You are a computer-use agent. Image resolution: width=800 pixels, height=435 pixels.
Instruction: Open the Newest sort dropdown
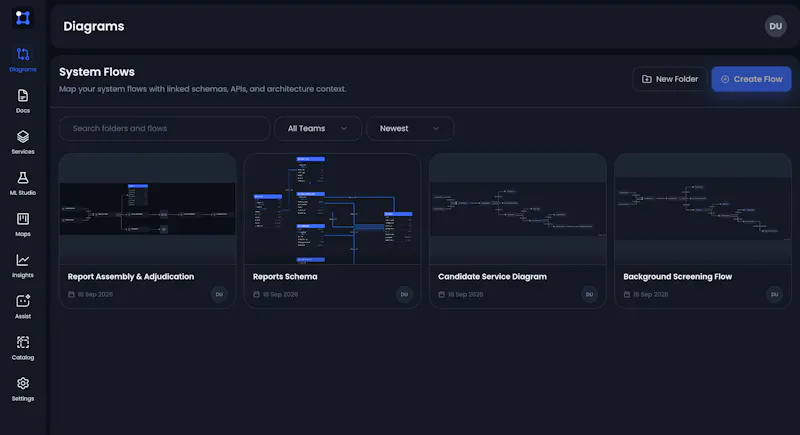point(410,129)
